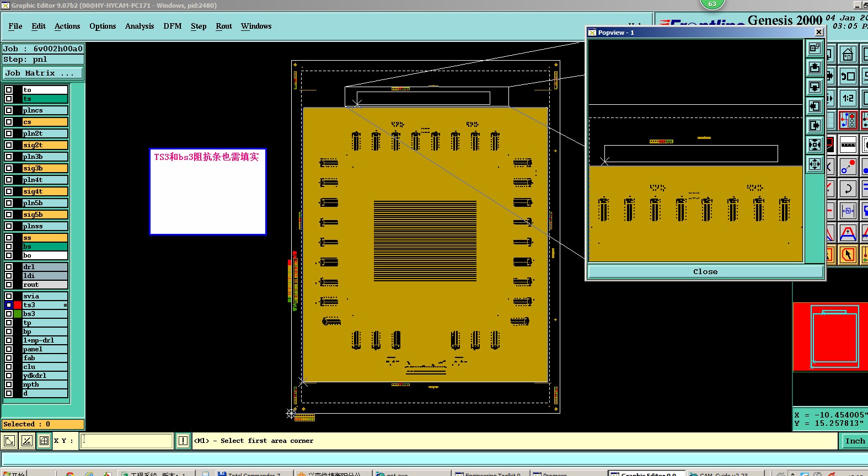Viewport: 868px width, 476px height.
Task: Click the X Y coordinate input field
Action: [x=127, y=441]
